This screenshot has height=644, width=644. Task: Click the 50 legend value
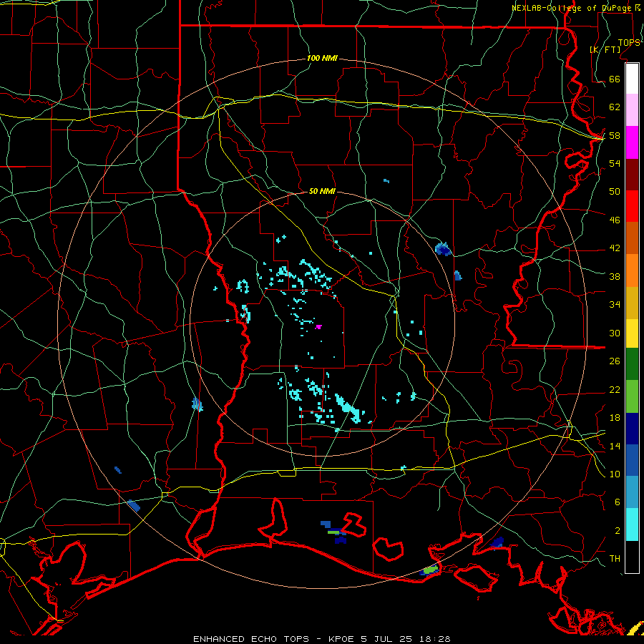tap(615, 191)
